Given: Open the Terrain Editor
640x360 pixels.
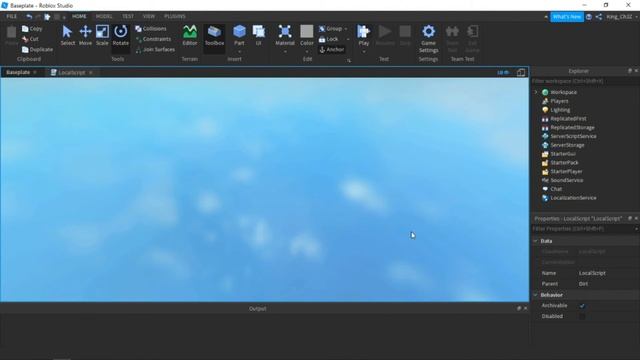Looking at the screenshot, I should click(x=190, y=35).
